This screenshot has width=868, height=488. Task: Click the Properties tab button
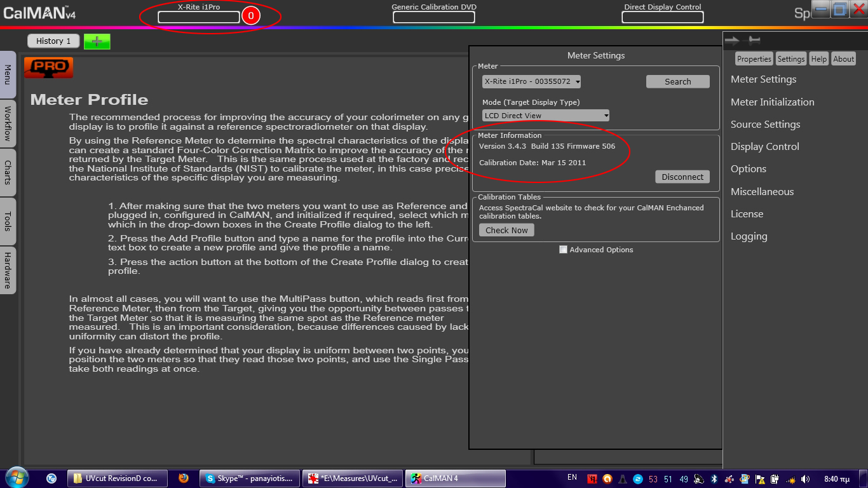tap(754, 58)
